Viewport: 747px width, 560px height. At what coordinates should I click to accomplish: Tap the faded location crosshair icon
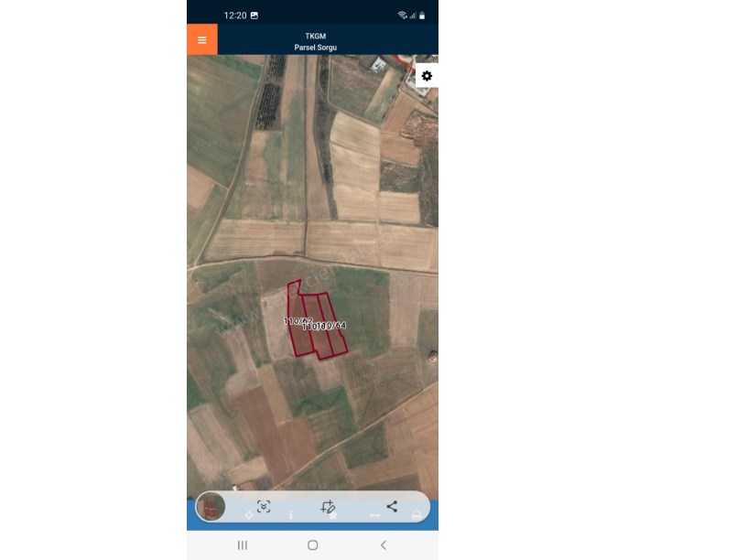coord(249,515)
